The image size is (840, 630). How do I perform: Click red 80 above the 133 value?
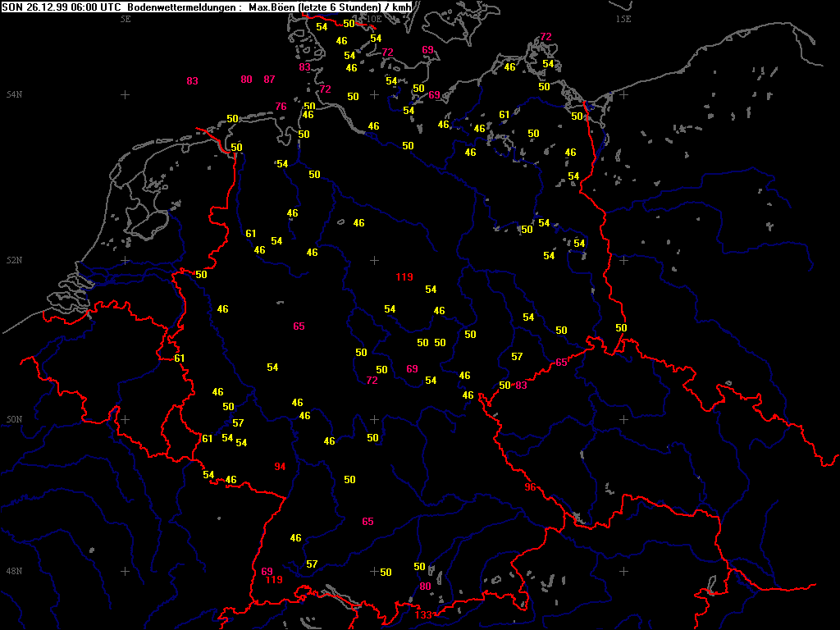click(x=425, y=587)
